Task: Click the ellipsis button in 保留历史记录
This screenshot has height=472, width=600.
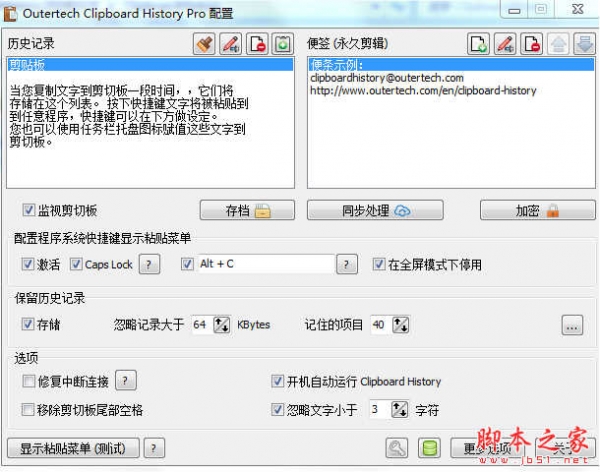Action: (x=572, y=325)
